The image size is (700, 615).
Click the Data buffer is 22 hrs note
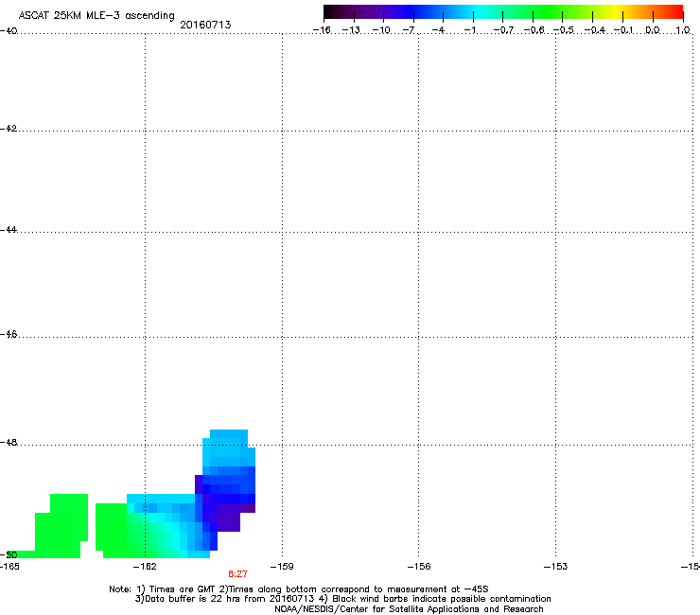click(x=342, y=599)
